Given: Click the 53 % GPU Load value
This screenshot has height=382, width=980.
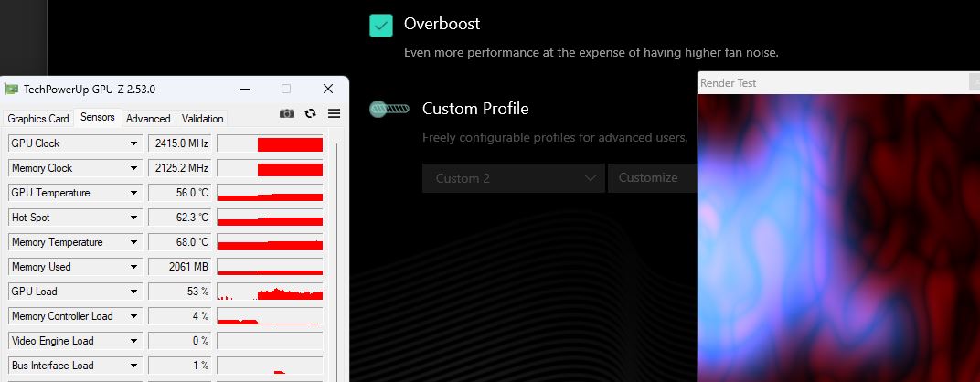Looking at the screenshot, I should pos(180,292).
